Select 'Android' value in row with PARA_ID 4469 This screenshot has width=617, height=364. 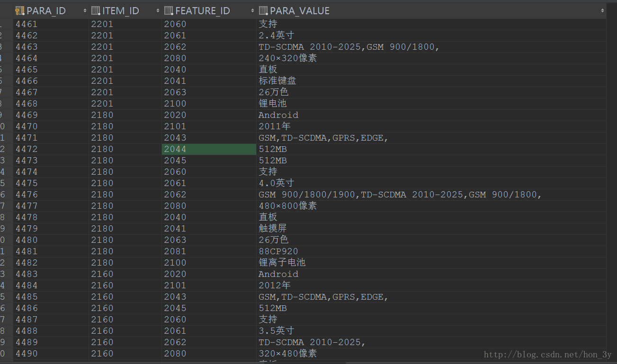pyautogui.click(x=431, y=115)
